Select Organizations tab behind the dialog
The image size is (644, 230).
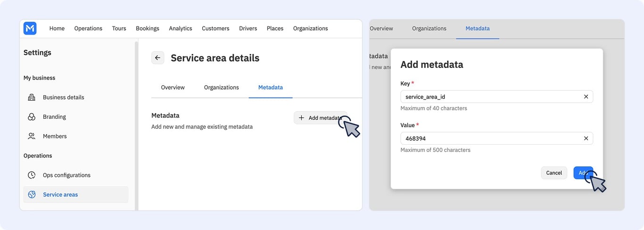click(429, 29)
